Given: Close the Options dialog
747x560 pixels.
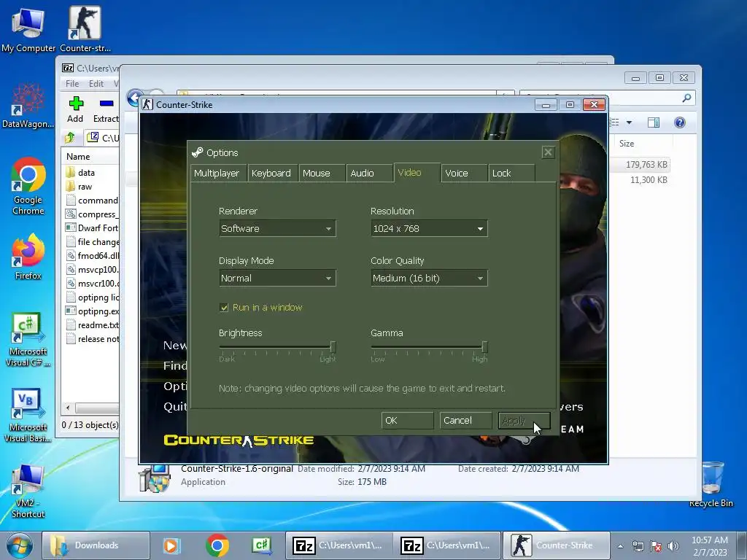Looking at the screenshot, I should coord(548,152).
